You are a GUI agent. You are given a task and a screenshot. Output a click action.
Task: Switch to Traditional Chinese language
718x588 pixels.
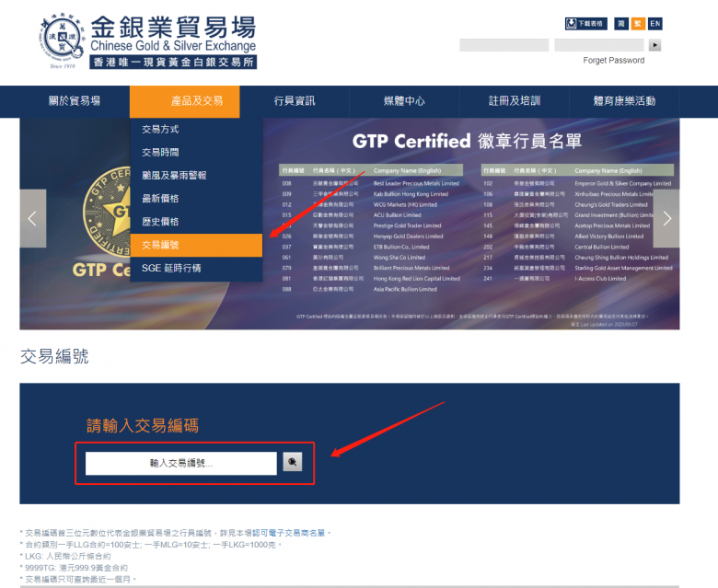pyautogui.click(x=638, y=24)
